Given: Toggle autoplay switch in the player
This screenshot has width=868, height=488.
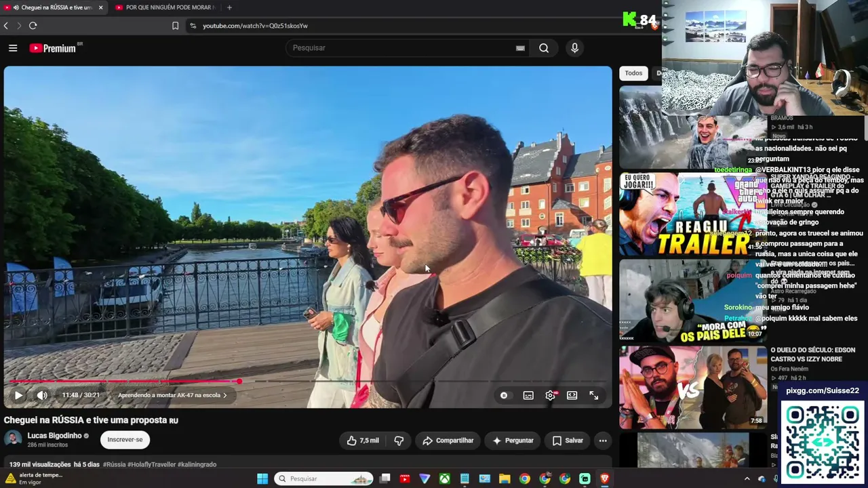Looking at the screenshot, I should click(504, 395).
